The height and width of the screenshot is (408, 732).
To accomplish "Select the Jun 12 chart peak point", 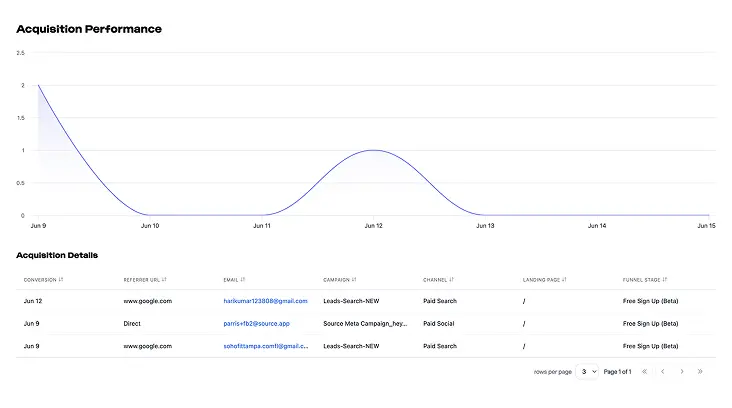I will pos(373,150).
